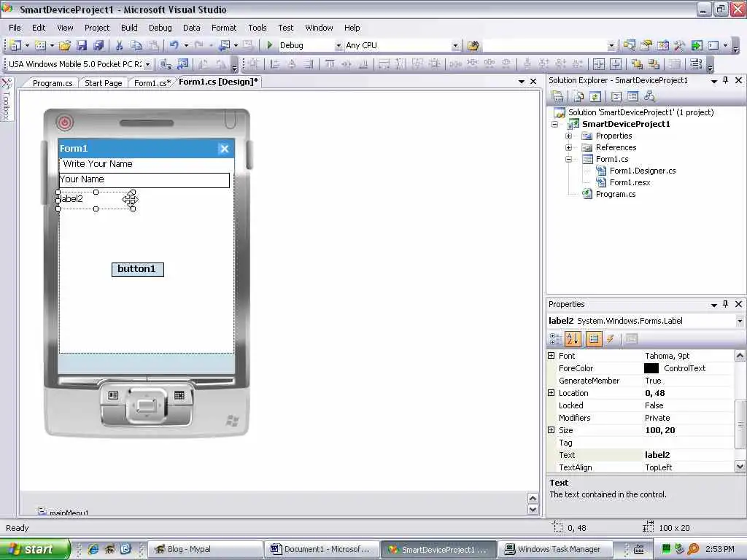Image resolution: width=747 pixels, height=560 pixels.
Task: Click the Save floppy disk icon
Action: [82, 45]
